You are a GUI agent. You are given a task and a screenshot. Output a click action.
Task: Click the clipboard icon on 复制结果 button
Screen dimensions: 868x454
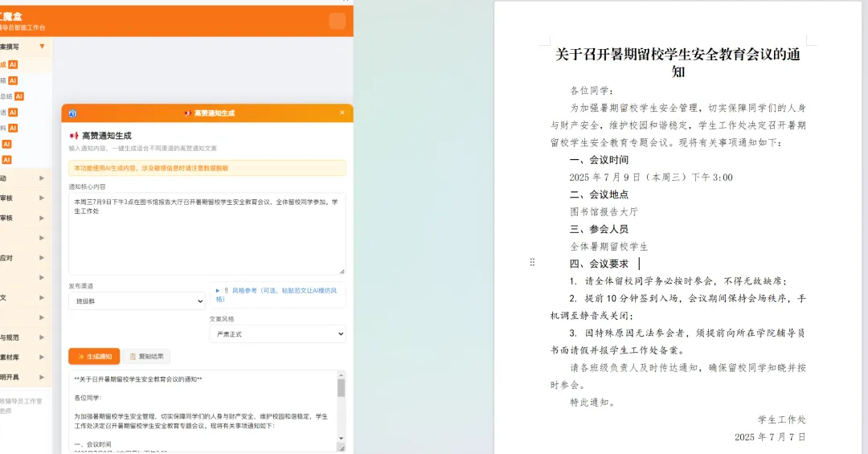[133, 357]
